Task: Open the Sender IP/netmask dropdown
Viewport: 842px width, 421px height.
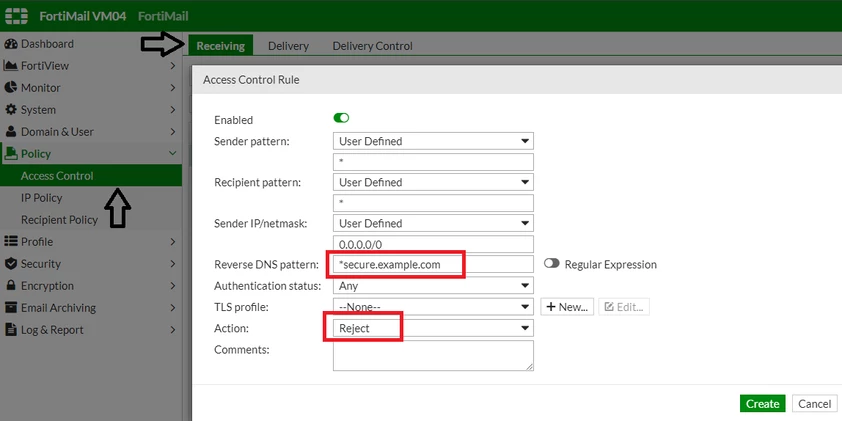Action: 433,223
